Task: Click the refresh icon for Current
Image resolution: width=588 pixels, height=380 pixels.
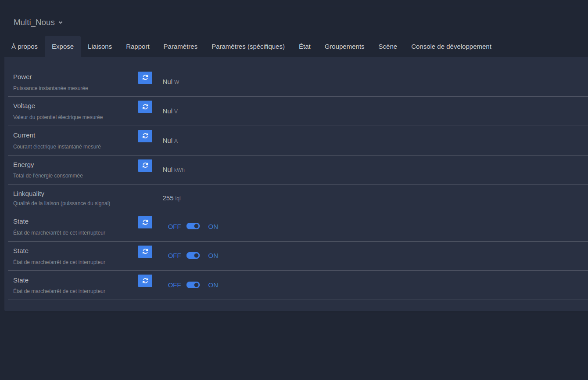Action: (145, 136)
